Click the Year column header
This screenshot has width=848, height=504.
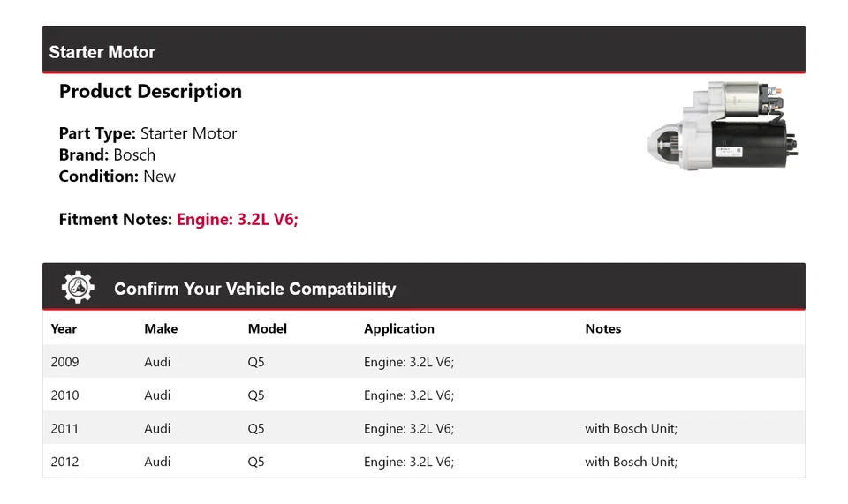coord(64,328)
